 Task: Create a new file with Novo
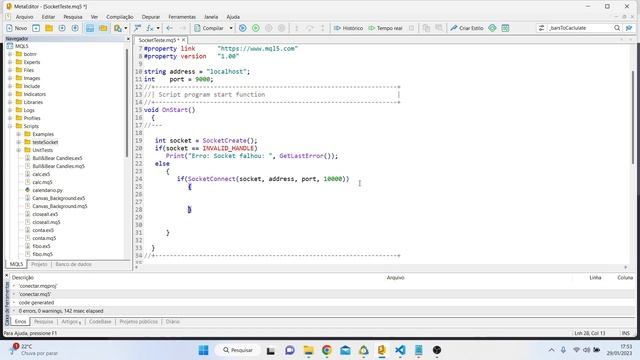[16, 28]
